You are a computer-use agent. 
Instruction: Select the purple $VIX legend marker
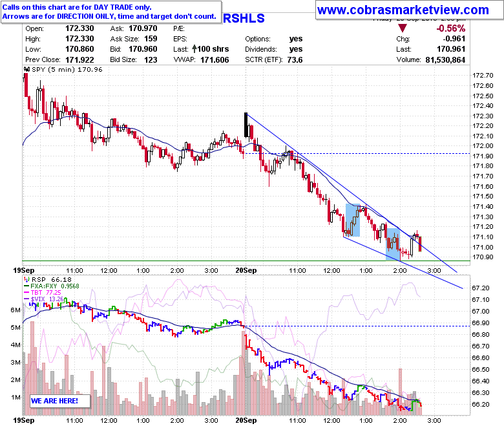26,299
